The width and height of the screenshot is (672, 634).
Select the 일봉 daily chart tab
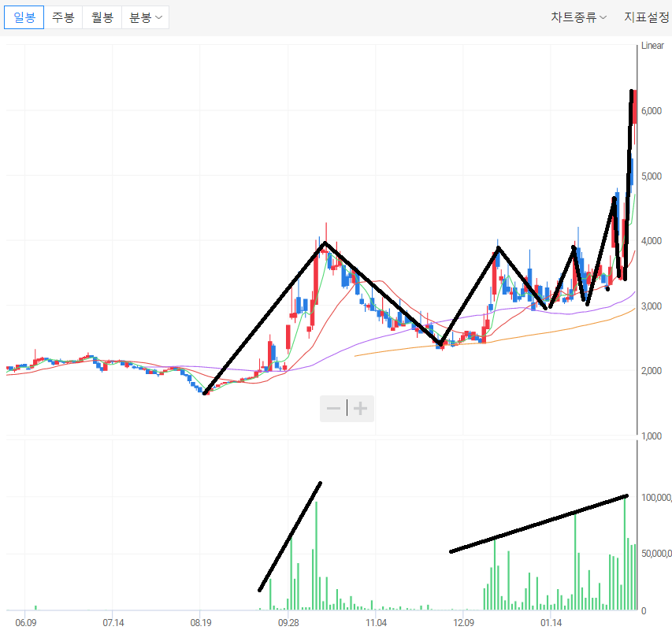(24, 17)
